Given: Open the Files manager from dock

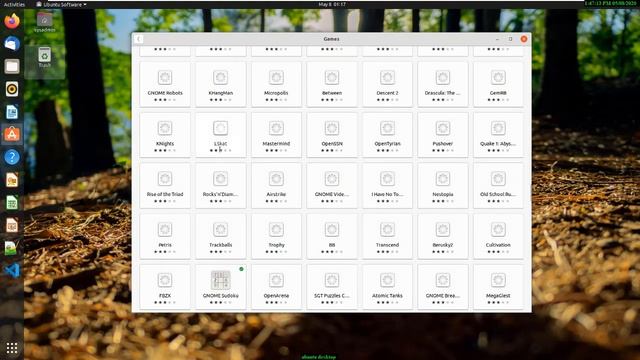Looking at the screenshot, I should (12, 66).
